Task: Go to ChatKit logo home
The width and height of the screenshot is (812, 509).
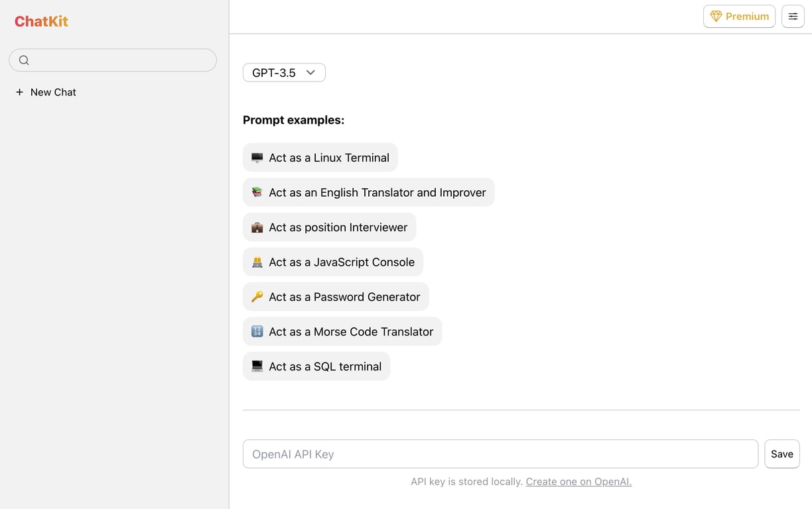Action: coord(41,21)
